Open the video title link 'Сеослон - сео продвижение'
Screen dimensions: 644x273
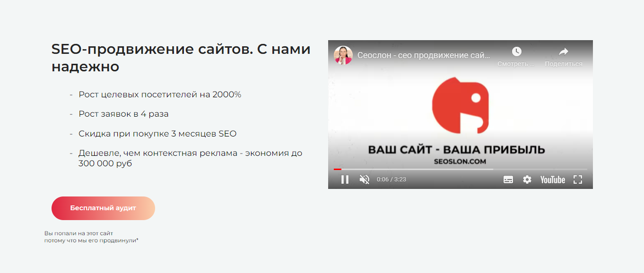(424, 55)
